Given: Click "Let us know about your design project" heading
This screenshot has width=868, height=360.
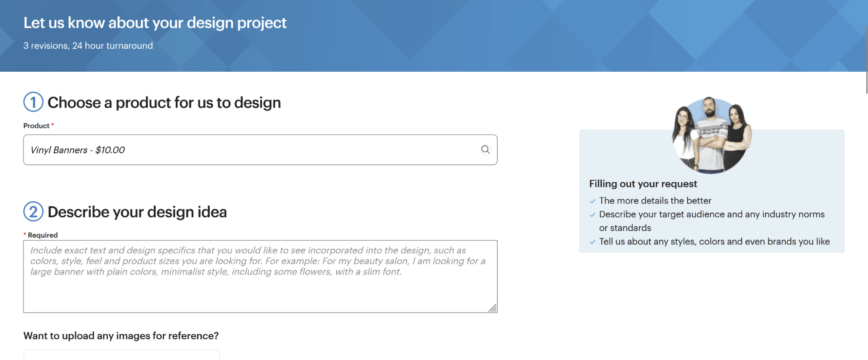Looking at the screenshot, I should point(155,23).
